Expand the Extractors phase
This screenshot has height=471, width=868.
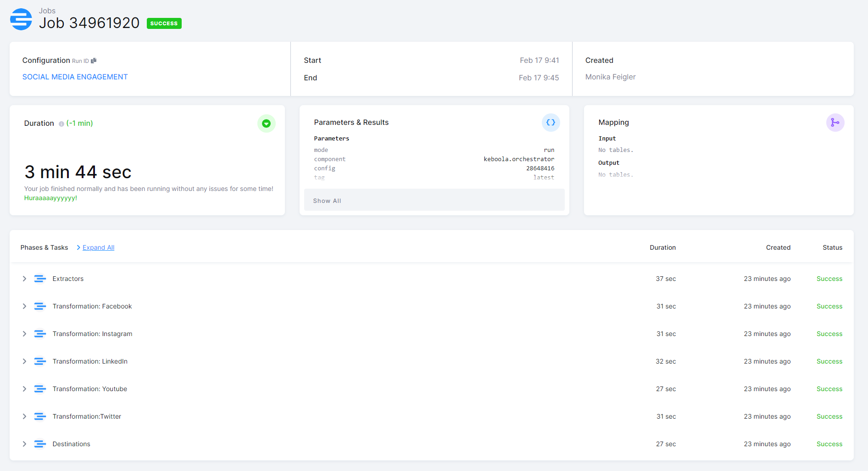click(24, 279)
